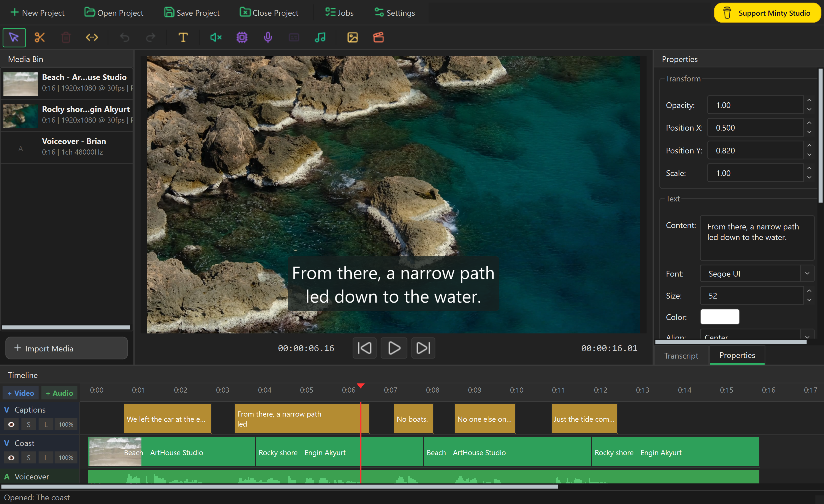
Task: Switch to the Transcript tab
Action: coord(681,355)
